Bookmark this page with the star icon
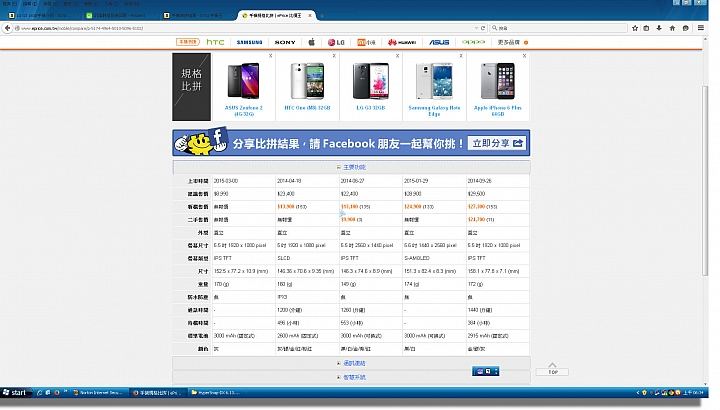The image size is (720, 410). coord(635,28)
